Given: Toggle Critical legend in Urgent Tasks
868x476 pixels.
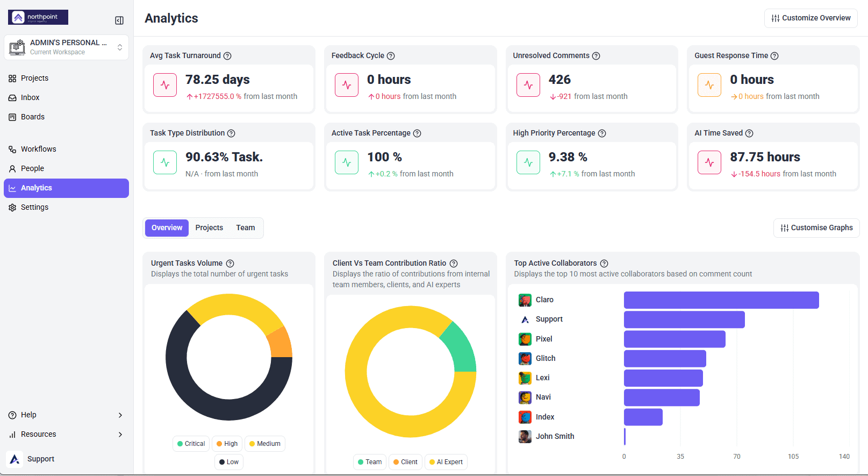Looking at the screenshot, I should (x=191, y=444).
